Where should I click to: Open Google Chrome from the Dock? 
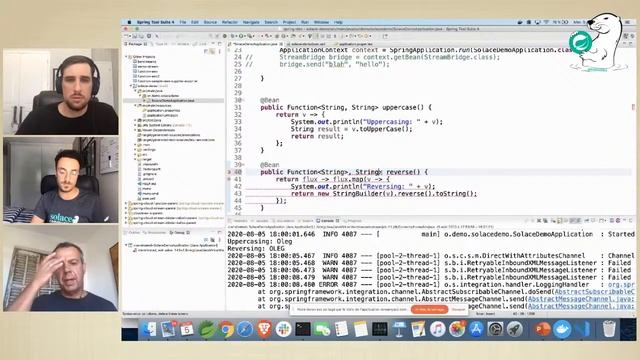pos(226,329)
